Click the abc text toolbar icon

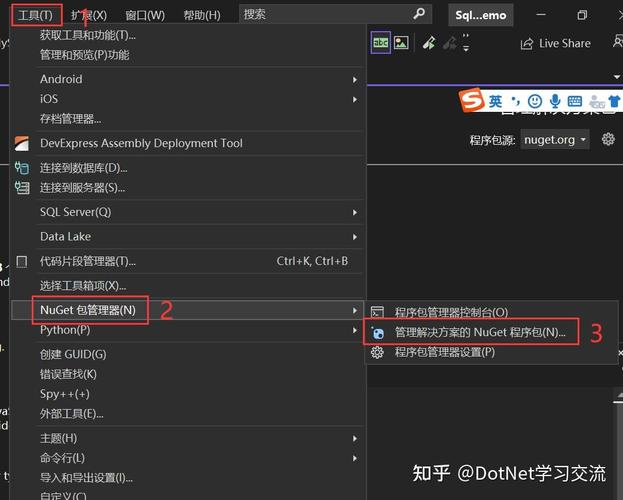point(381,42)
